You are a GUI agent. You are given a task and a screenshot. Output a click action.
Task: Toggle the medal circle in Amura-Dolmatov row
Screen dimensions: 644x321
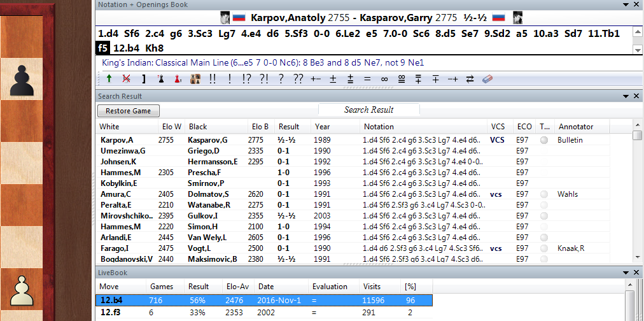click(543, 194)
